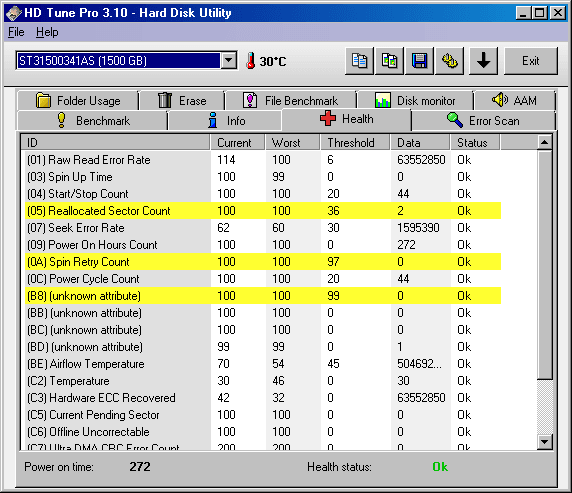The width and height of the screenshot is (572, 493).
Task: Switch to the File Benchmark tab
Action: coord(291,100)
